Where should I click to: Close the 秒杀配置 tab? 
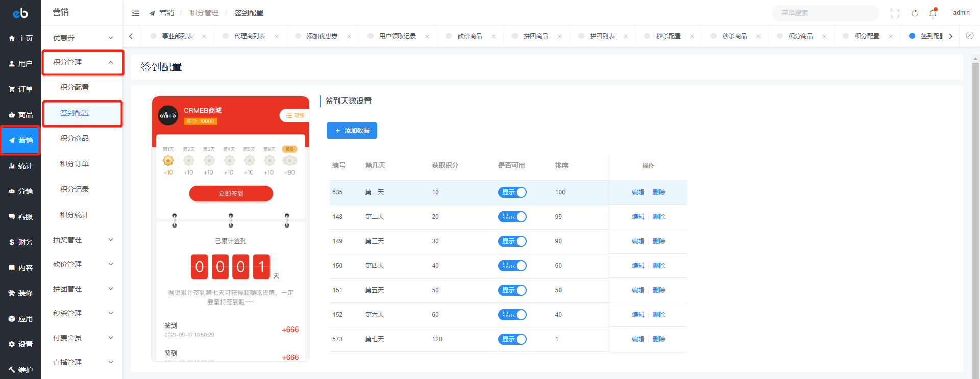692,36
